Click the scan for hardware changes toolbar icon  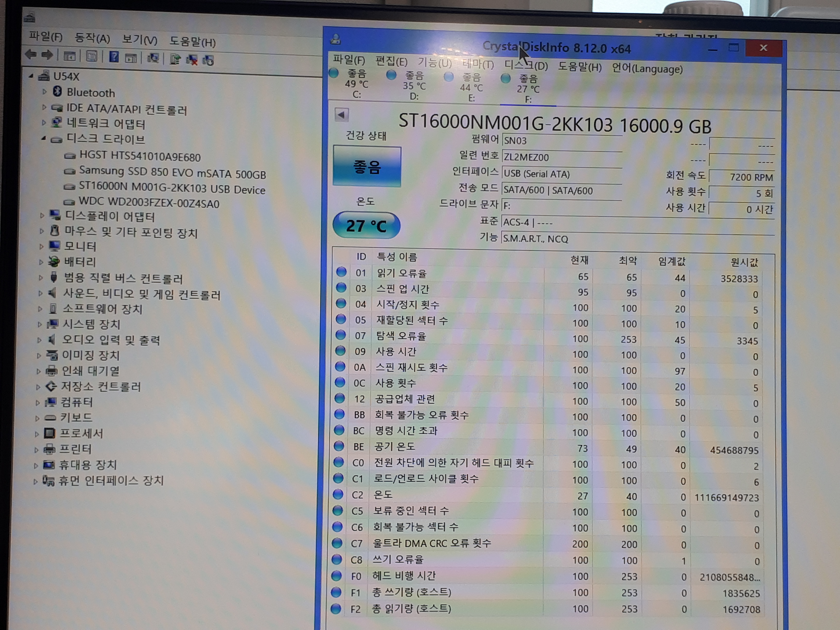click(x=153, y=58)
